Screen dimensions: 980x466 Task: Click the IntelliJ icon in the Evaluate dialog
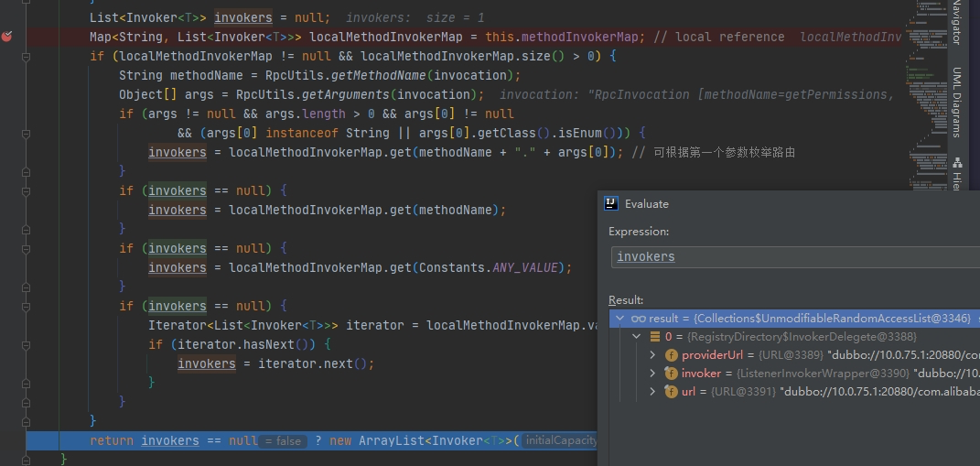[611, 203]
